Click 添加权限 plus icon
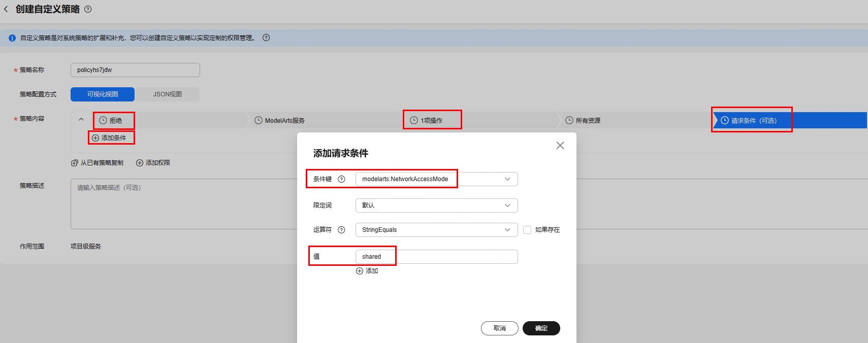The height and width of the screenshot is (343, 868). click(x=140, y=163)
